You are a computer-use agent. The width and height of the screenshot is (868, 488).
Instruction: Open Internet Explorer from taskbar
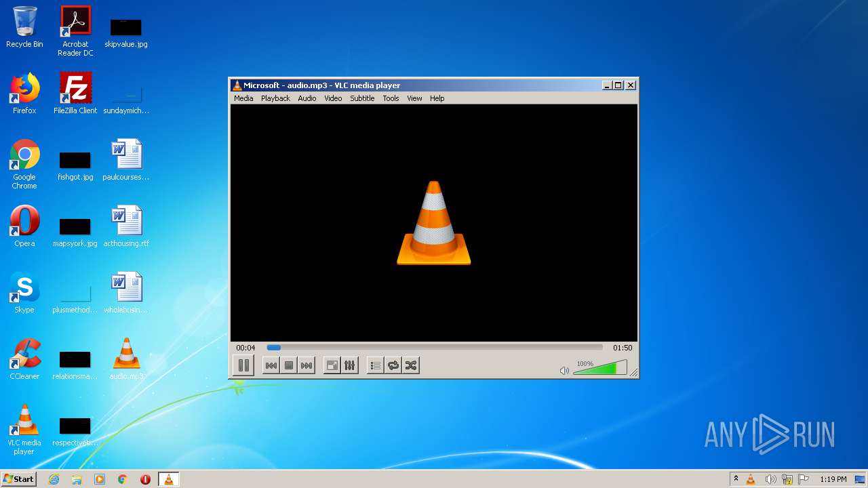(54, 479)
